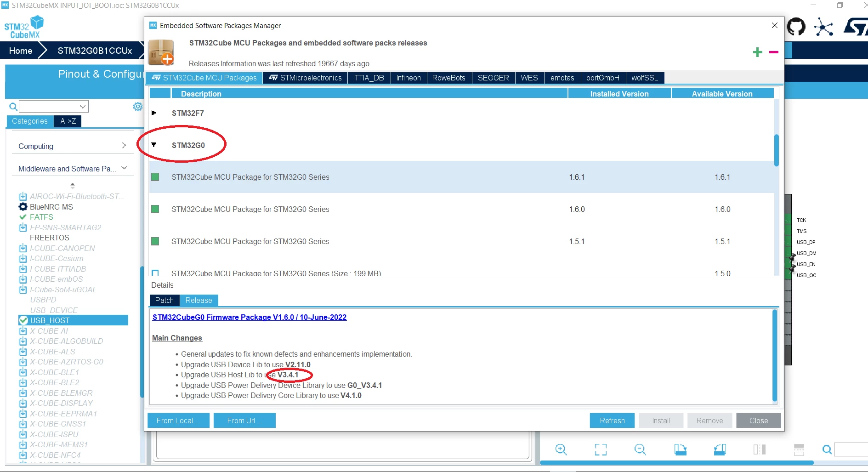The width and height of the screenshot is (868, 472).
Task: Switch to the wolfSSL tab
Action: click(645, 78)
